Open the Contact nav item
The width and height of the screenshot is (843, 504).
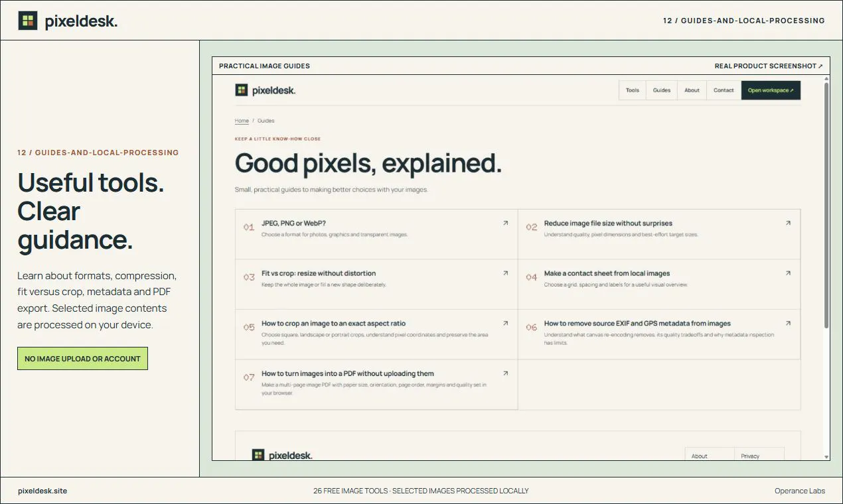[724, 90]
